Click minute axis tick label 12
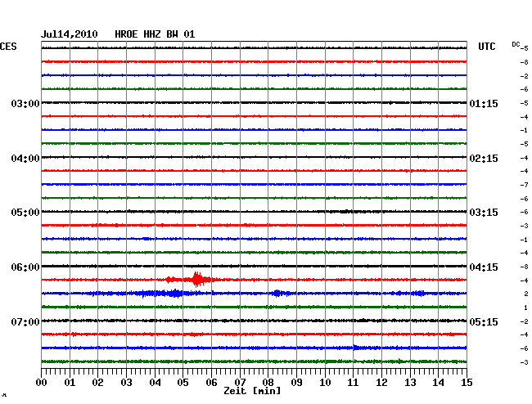Screen dimensions: 532x404 click(x=381, y=383)
